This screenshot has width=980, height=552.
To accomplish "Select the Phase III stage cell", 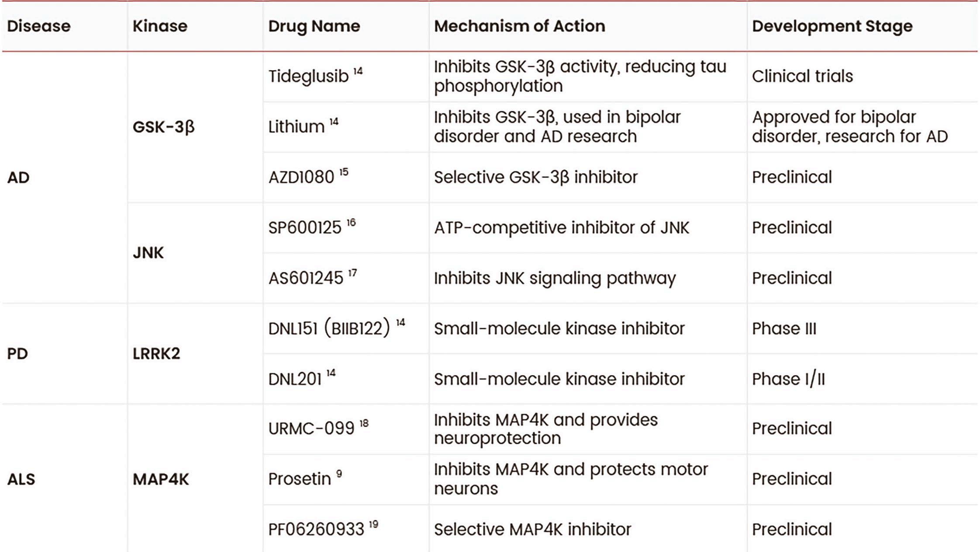I will [x=784, y=329].
